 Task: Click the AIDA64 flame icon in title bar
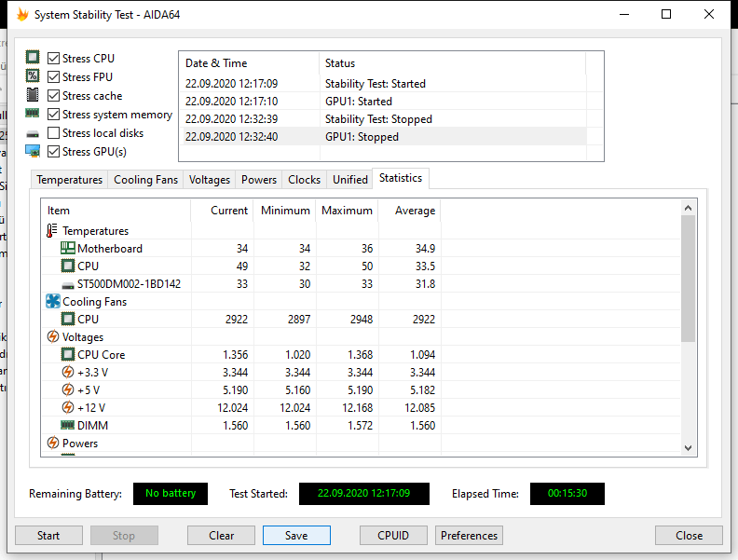22,15
